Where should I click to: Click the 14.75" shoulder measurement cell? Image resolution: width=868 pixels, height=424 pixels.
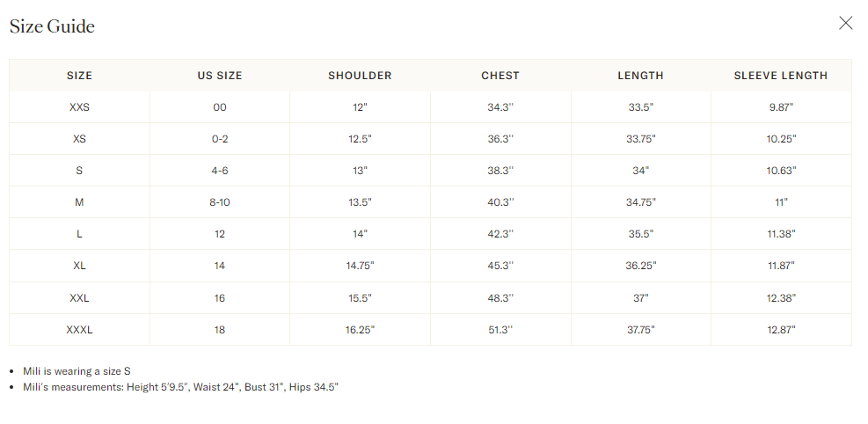coord(360,266)
